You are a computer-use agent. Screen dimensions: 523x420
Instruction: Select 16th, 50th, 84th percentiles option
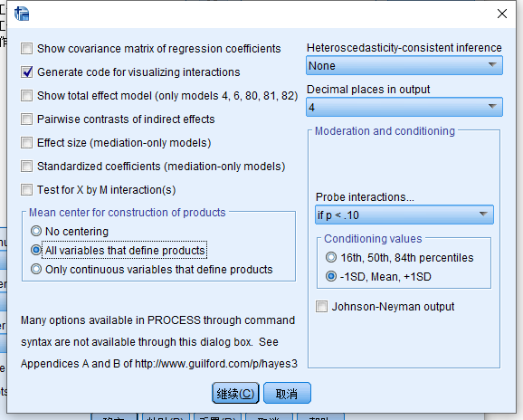coord(331,258)
